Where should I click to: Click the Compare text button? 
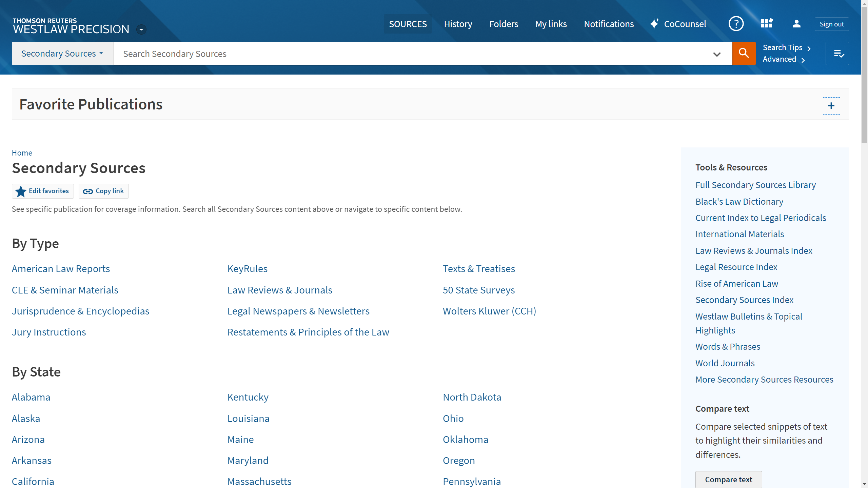[728, 480]
